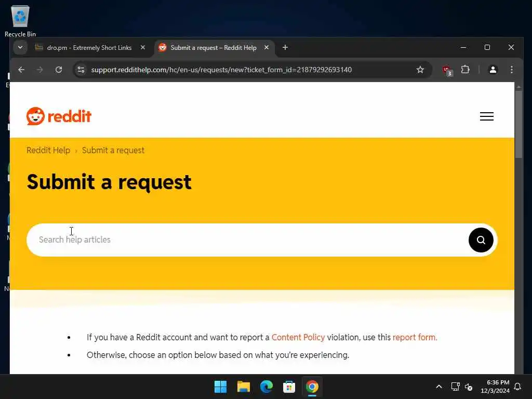Open the Chrome profile menu
Screen dimensions: 532x399
pos(493,70)
